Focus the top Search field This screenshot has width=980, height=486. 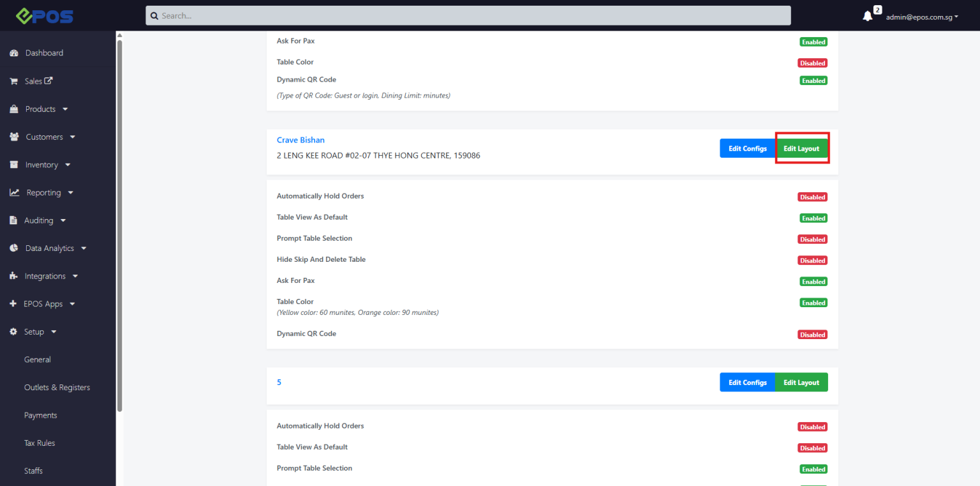click(x=468, y=15)
